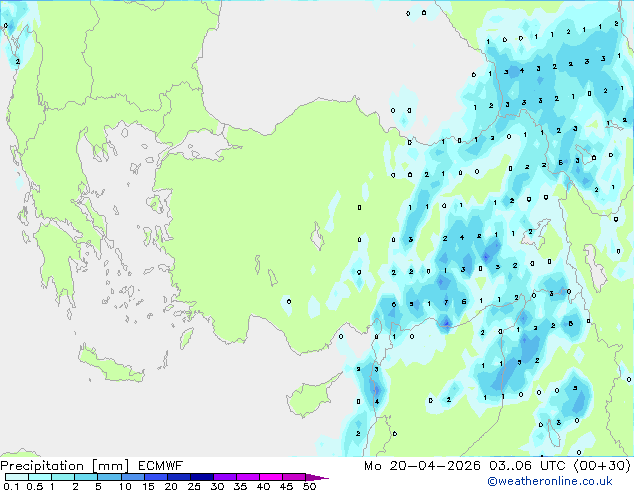Click the above-50 arrow tip of legend

pyautogui.click(x=317, y=478)
